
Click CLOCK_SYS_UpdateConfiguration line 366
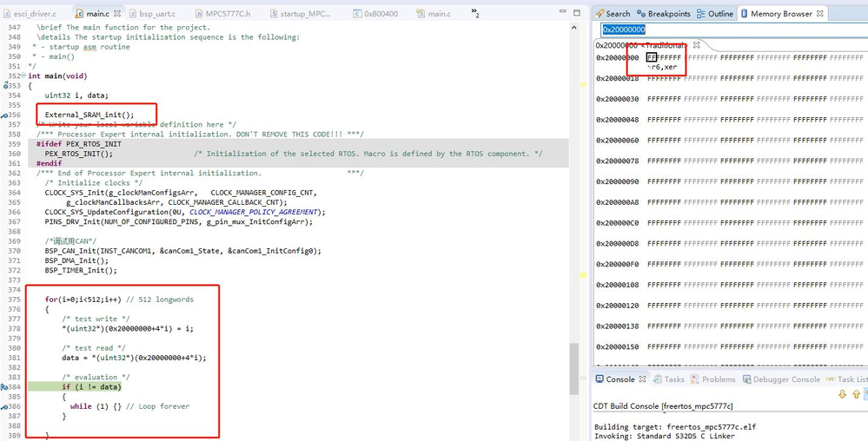tap(185, 212)
